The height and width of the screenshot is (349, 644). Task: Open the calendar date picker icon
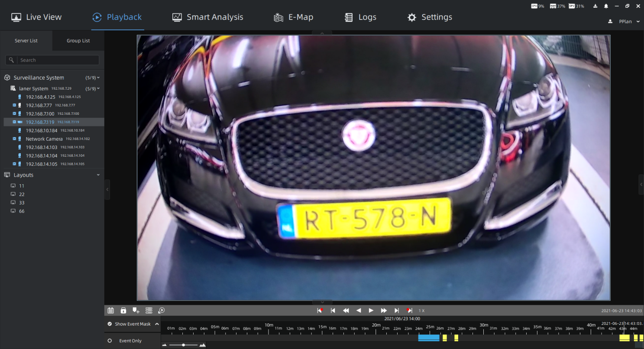[111, 310]
